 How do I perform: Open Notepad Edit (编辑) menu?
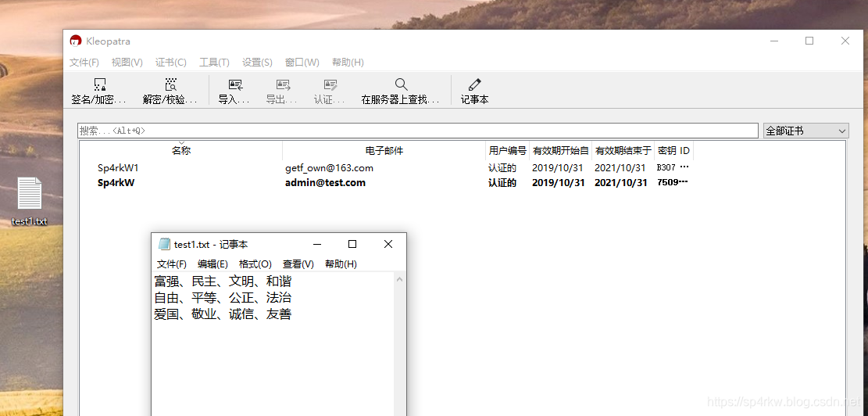pyautogui.click(x=213, y=264)
